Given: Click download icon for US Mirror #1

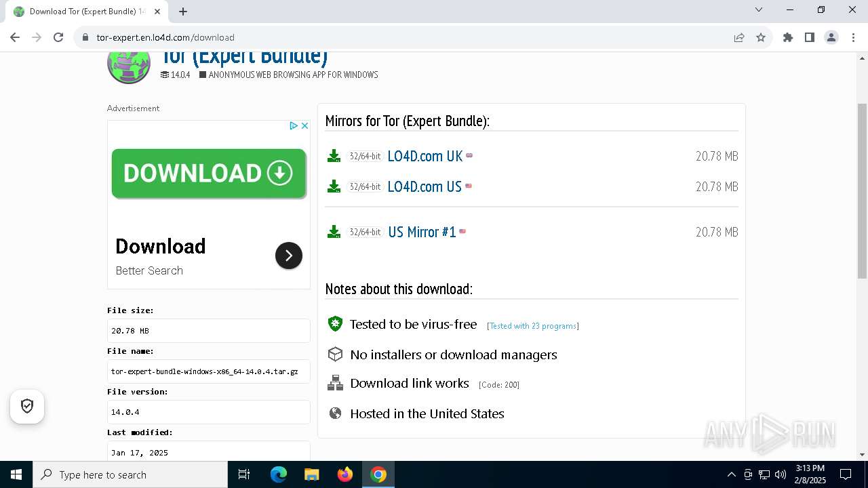Looking at the screenshot, I should [334, 232].
